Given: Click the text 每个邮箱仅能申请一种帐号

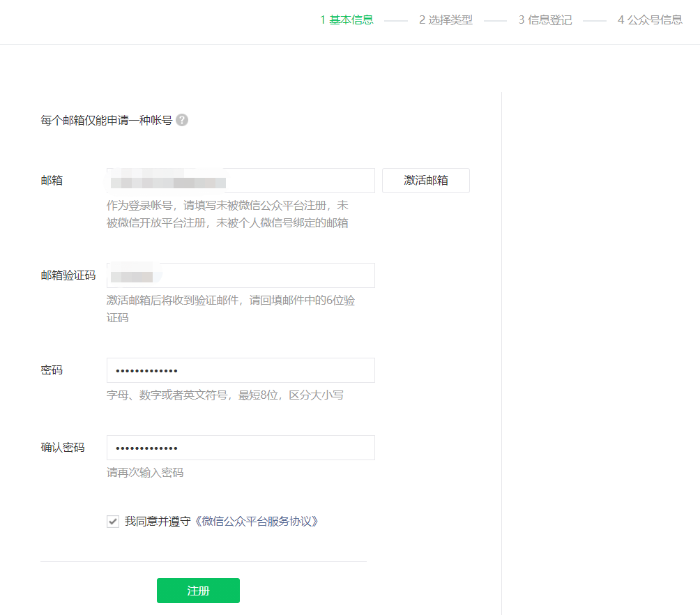Looking at the screenshot, I should [x=106, y=120].
